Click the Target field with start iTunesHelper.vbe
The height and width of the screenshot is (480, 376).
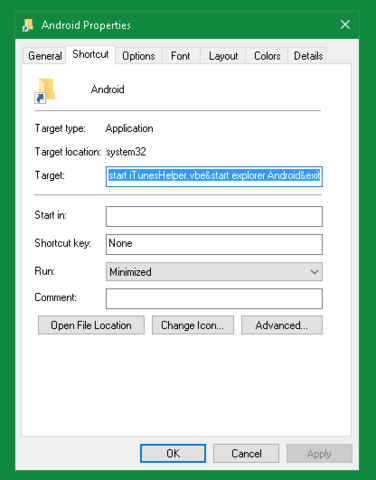point(214,176)
